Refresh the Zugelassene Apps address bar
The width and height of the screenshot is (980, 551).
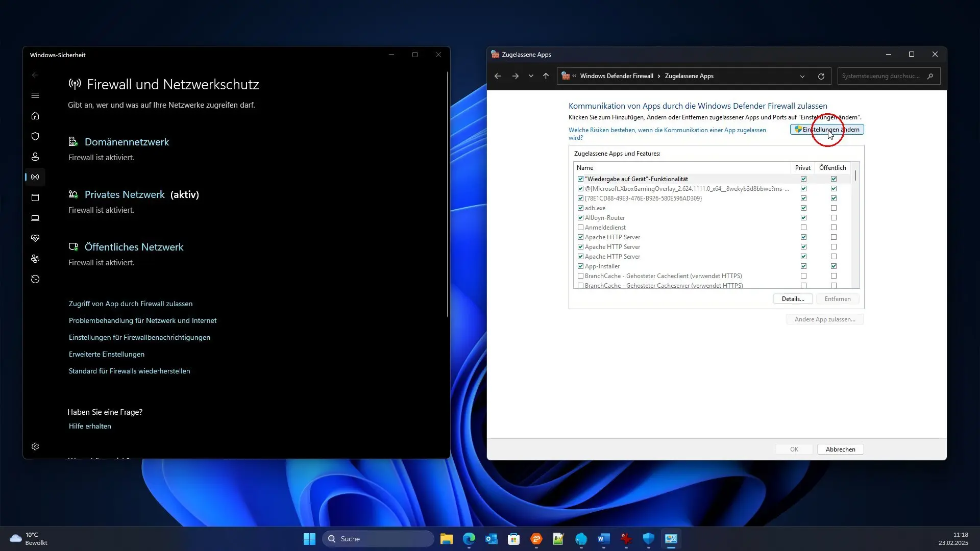click(821, 77)
